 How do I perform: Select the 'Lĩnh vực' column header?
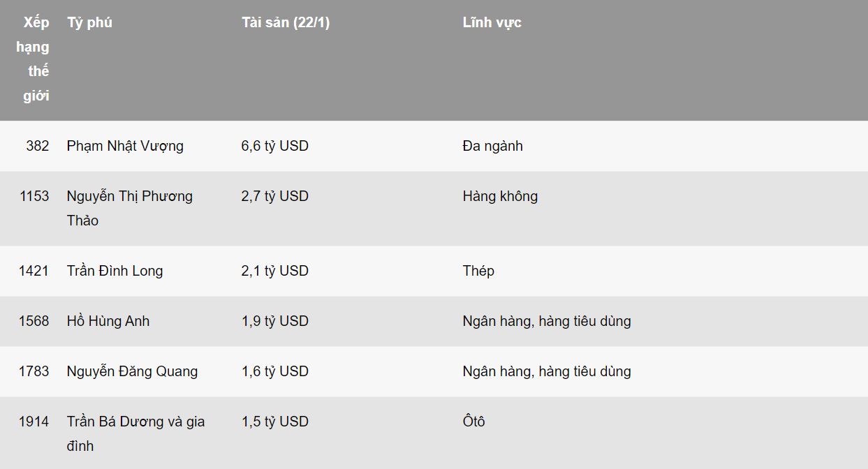492,22
